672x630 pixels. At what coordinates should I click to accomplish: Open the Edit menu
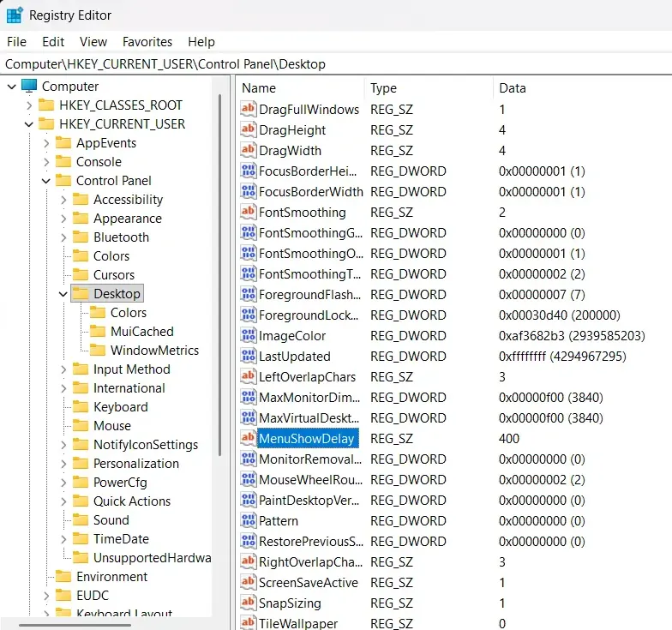[x=53, y=42]
